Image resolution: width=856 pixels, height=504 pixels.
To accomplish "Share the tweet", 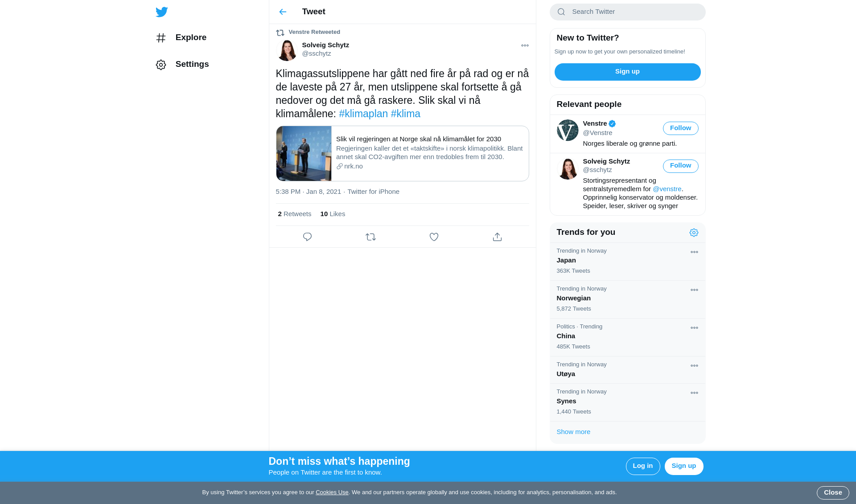I will pyautogui.click(x=497, y=237).
